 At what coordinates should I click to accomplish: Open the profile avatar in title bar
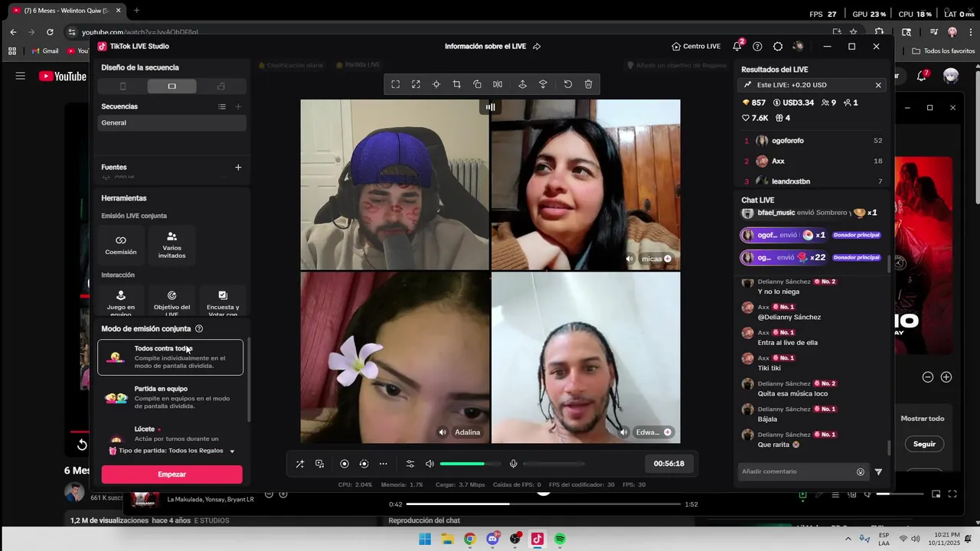[798, 46]
